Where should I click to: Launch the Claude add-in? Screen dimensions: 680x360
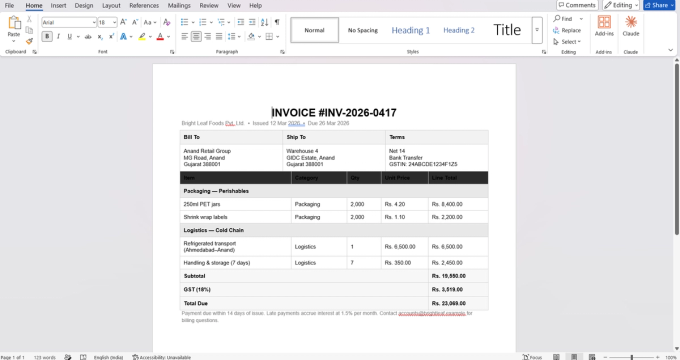pyautogui.click(x=631, y=26)
